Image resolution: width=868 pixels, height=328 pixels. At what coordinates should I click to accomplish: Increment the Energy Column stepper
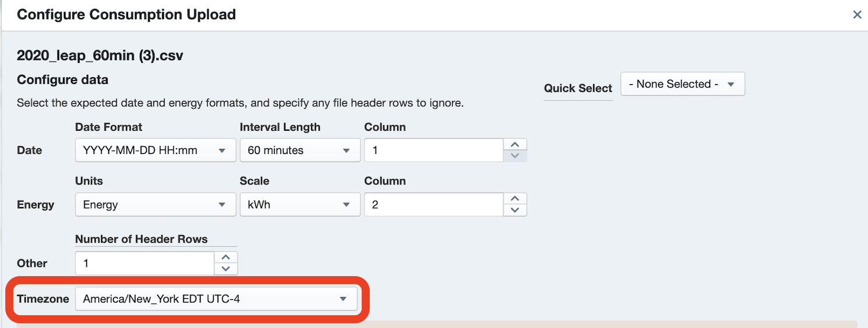point(515,199)
